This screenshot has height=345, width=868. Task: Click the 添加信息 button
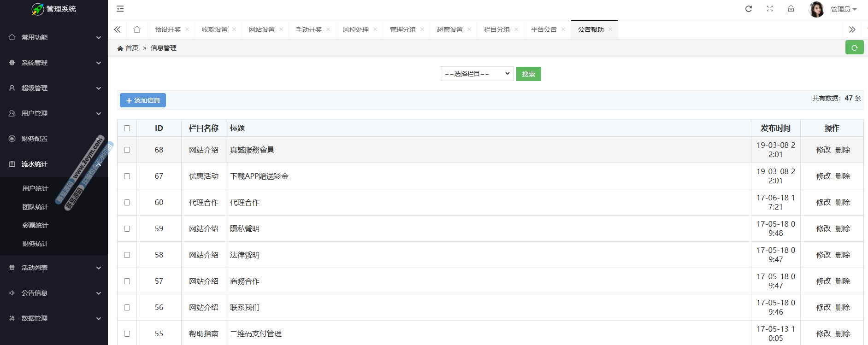tap(143, 100)
